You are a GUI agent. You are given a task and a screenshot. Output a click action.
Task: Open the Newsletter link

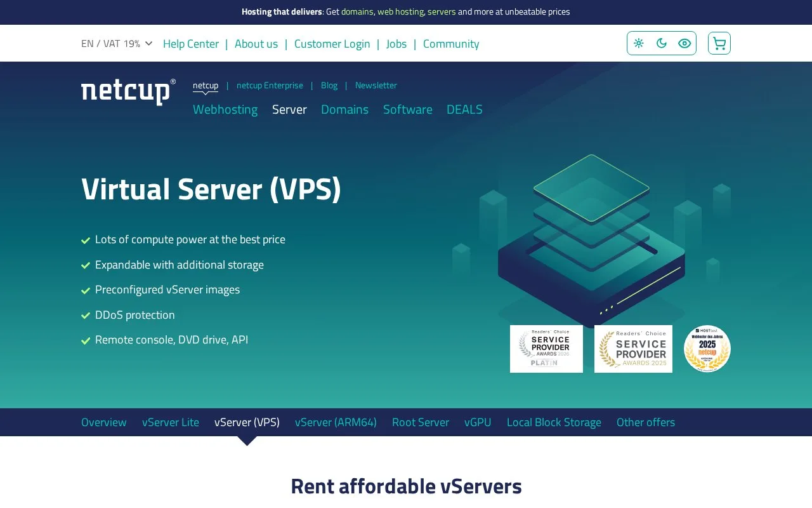click(x=376, y=85)
